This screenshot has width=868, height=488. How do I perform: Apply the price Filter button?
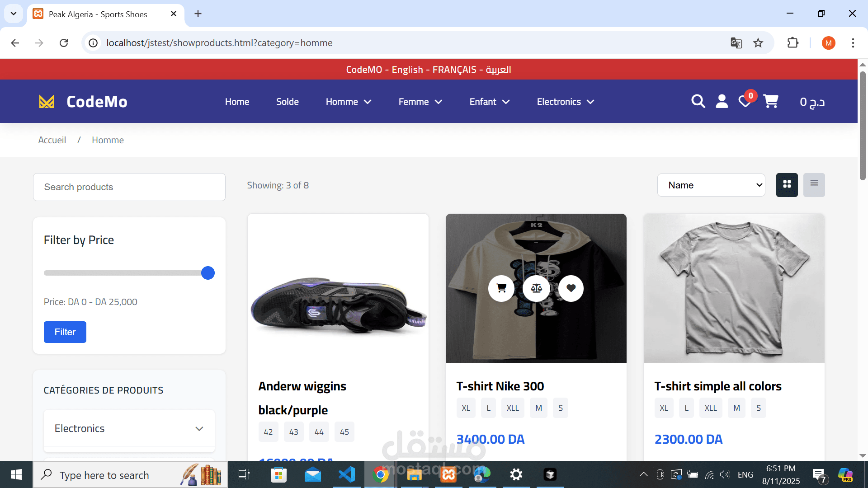tap(65, 332)
